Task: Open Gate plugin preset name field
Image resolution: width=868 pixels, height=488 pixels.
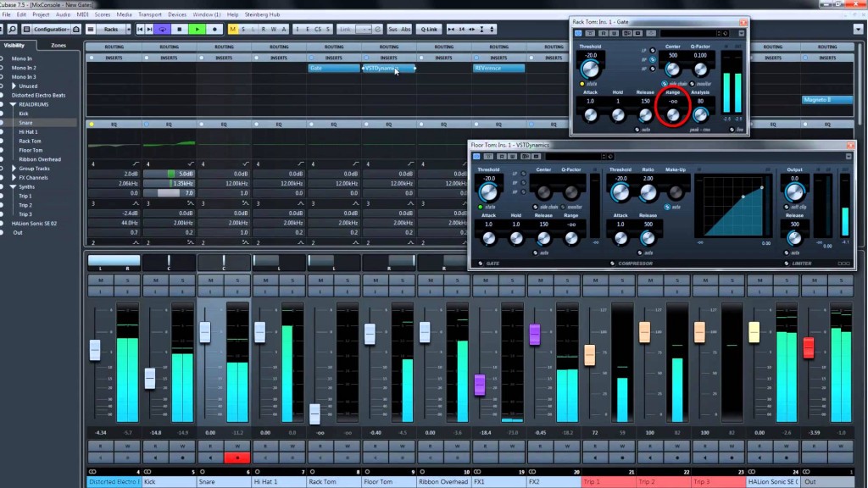Action: point(690,33)
